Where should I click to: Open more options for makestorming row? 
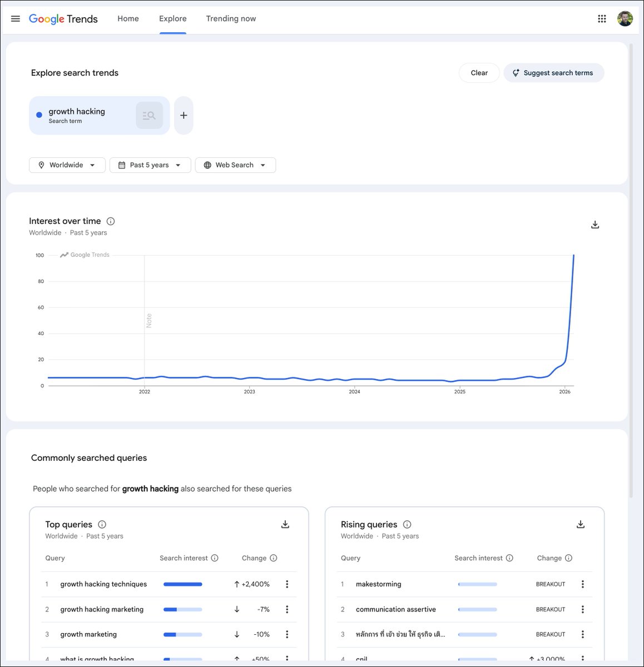click(583, 584)
